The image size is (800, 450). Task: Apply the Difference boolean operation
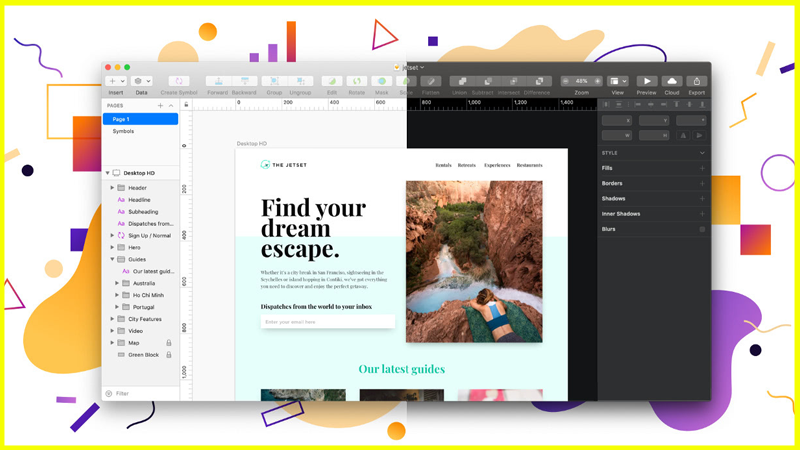coord(539,81)
